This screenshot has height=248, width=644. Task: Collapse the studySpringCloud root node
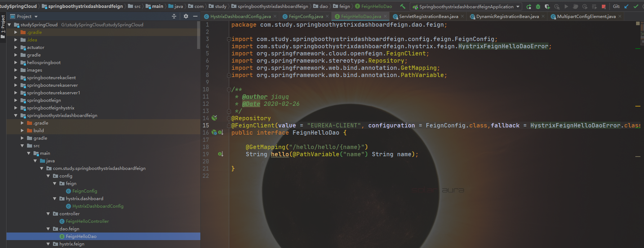point(9,25)
